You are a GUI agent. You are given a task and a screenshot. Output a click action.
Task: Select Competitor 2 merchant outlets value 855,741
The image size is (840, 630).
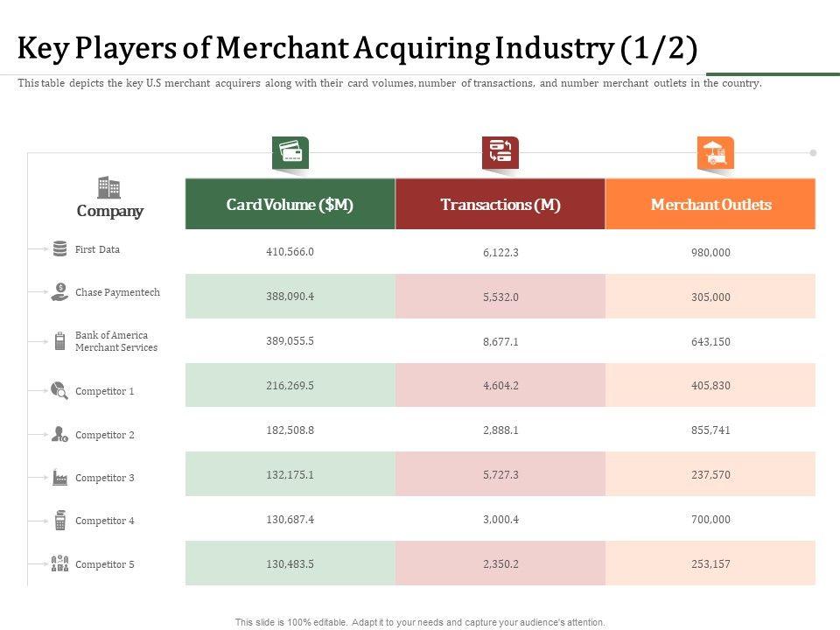tap(710, 430)
